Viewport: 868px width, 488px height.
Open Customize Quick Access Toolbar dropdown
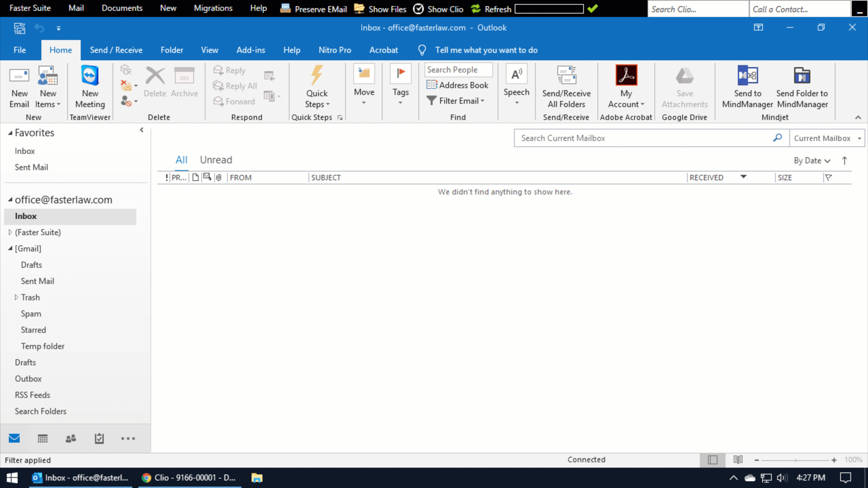58,28
